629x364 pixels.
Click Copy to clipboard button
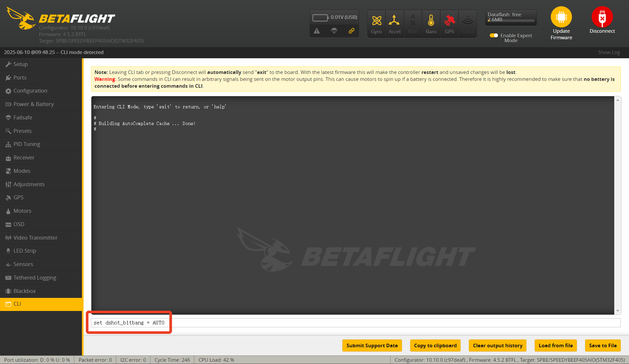435,345
